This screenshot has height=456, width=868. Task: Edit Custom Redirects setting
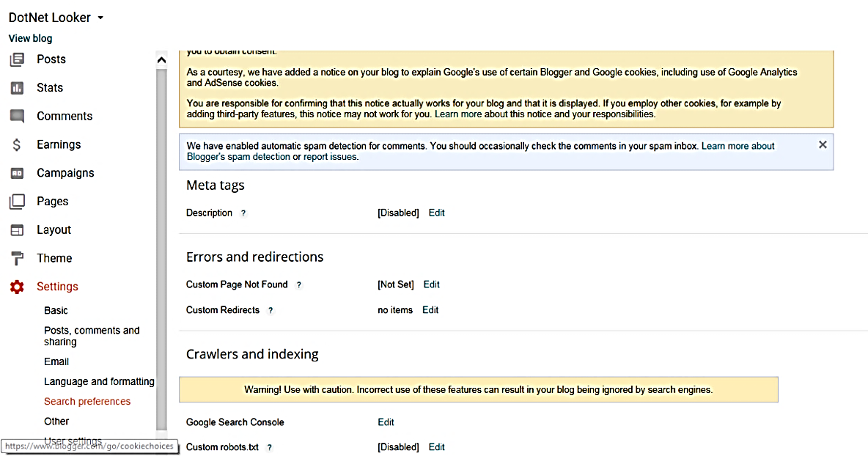click(x=430, y=310)
